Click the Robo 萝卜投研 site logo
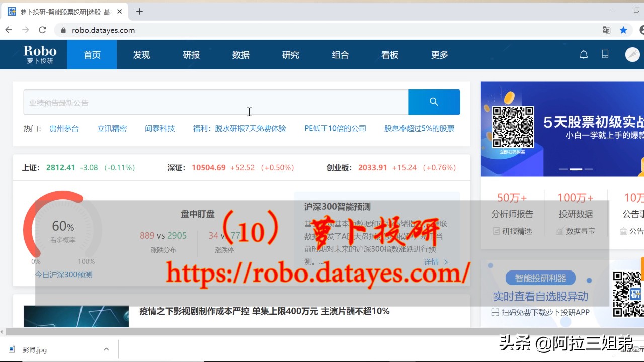Screen dimensions: 644x362 (x=39, y=54)
